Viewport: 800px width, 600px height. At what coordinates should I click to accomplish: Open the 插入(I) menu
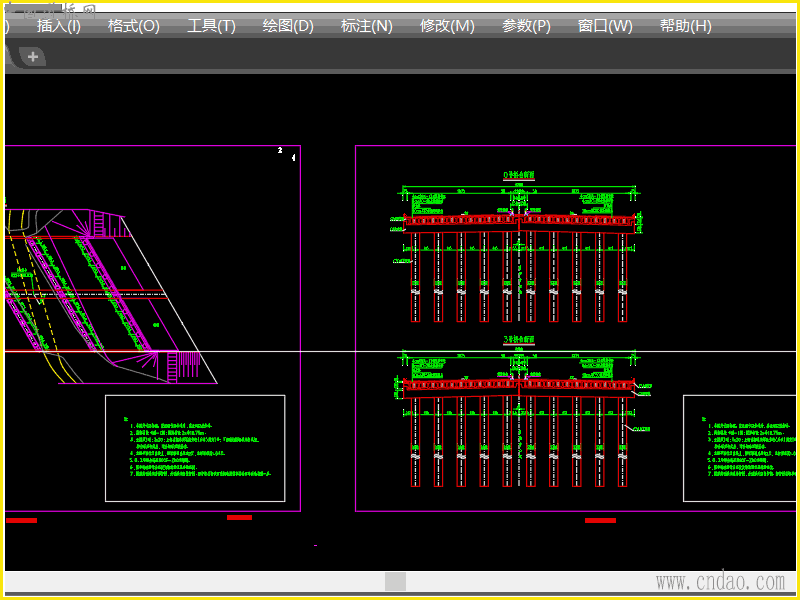coord(58,26)
